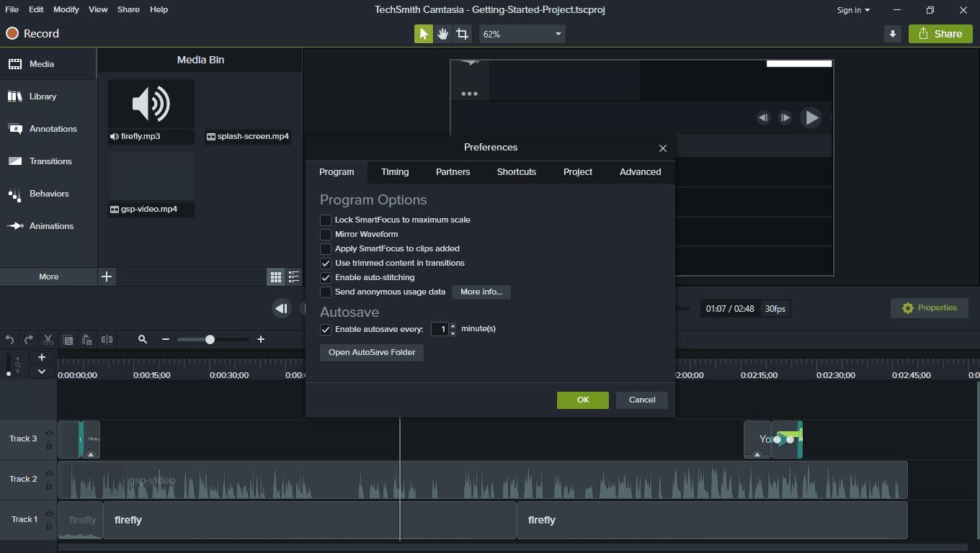Switch to the Shortcuts tab
This screenshot has height=553, width=980.
[517, 172]
